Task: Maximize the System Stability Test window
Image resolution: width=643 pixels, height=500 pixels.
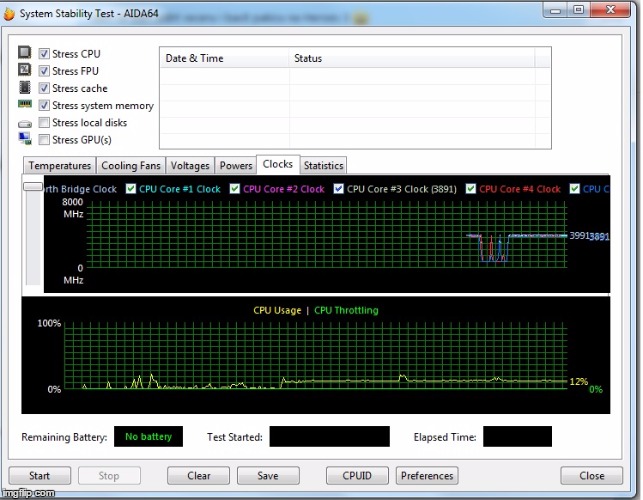Action: (x=579, y=10)
